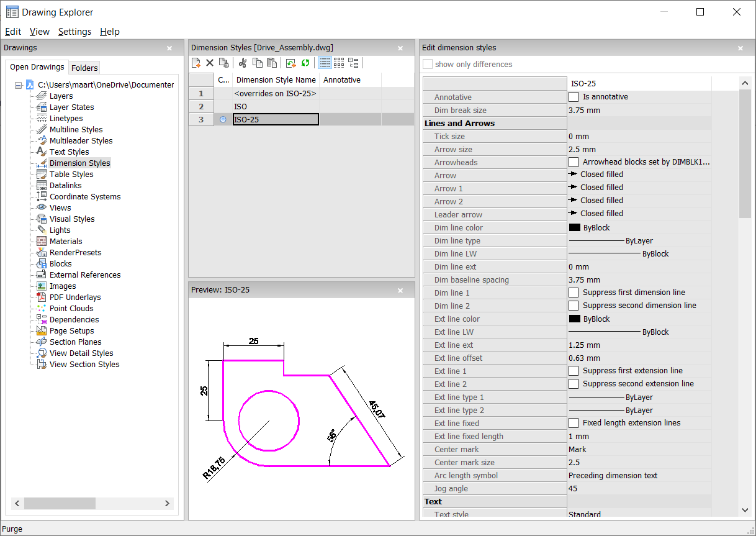Click the Dim line color ByBlock swatch
This screenshot has height=536, width=756.
pyautogui.click(x=575, y=228)
